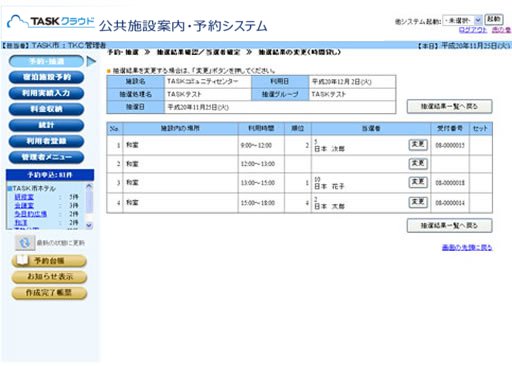Click the first room link under TASK市ホテル
This screenshot has height=366, width=512.
(x=24, y=197)
